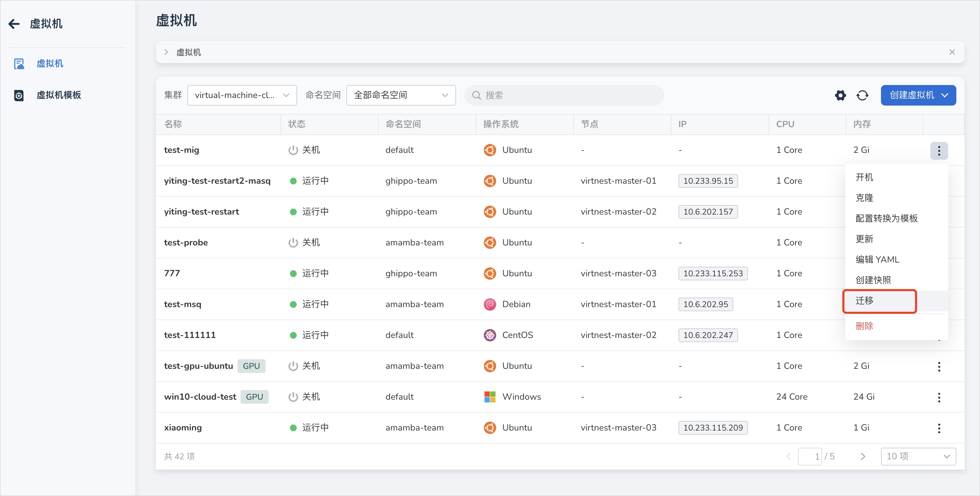Click the IP badge 10.233.115.253

(712, 273)
